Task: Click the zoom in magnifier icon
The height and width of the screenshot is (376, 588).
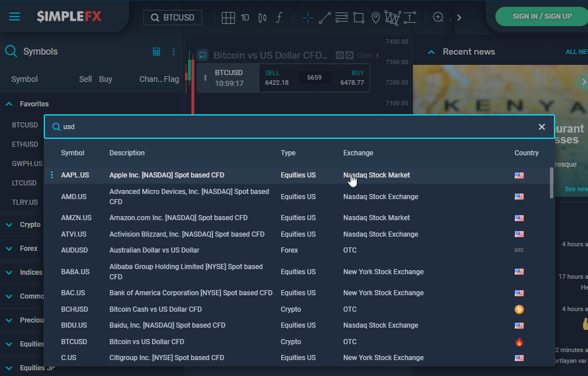Action: [438, 18]
